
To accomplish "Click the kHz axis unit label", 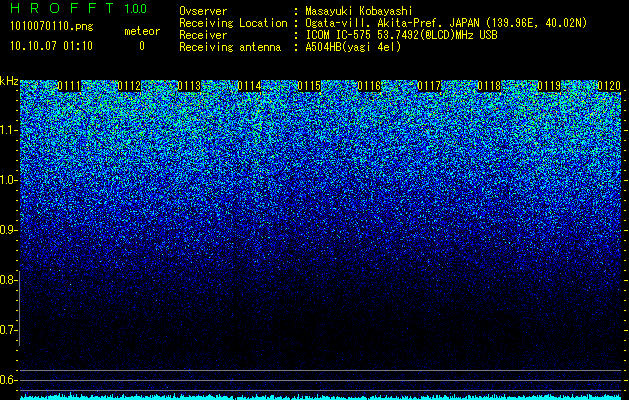I will 9,81.
